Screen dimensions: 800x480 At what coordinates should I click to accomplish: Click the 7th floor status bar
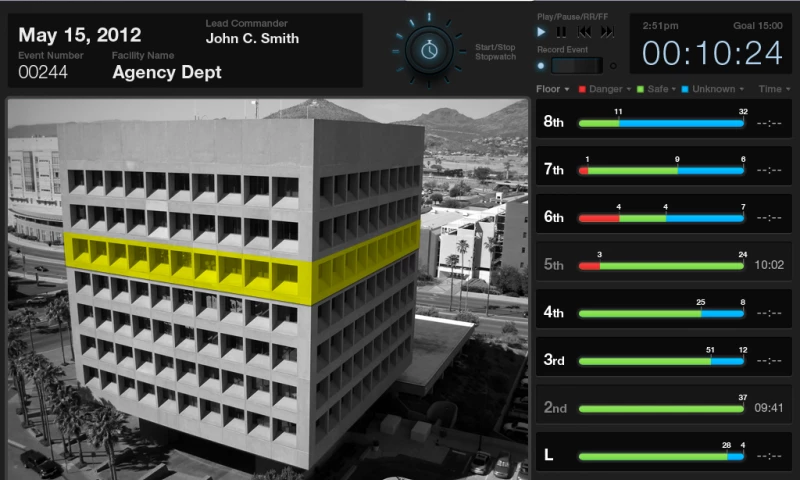click(x=661, y=171)
